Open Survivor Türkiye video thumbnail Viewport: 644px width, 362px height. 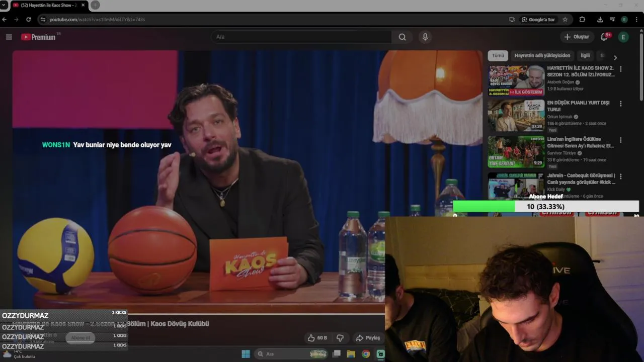tap(516, 151)
